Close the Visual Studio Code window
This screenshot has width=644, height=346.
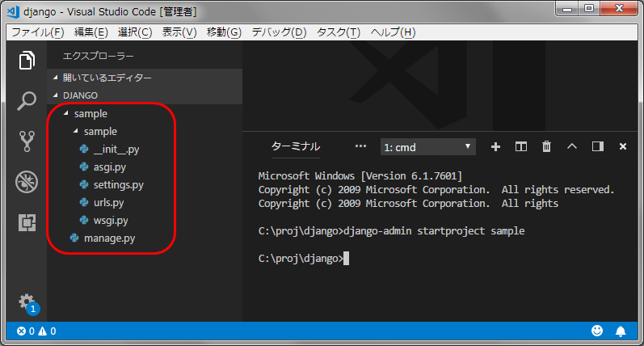click(x=619, y=8)
